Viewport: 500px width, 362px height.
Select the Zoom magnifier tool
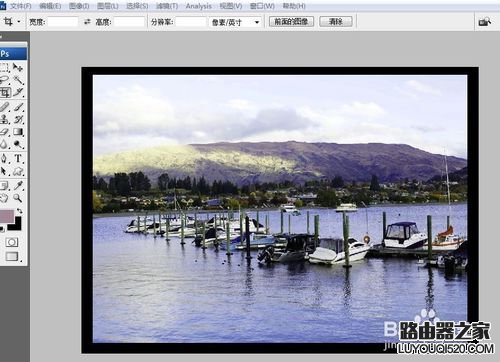coord(18,198)
